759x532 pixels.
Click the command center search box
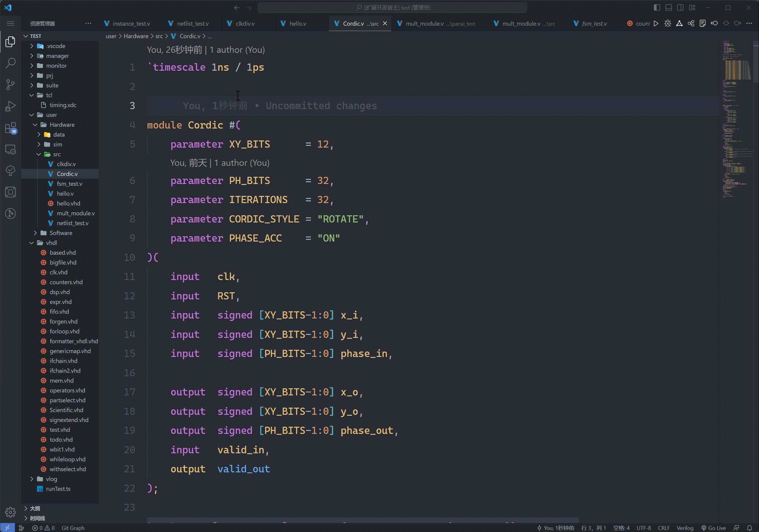coord(392,8)
